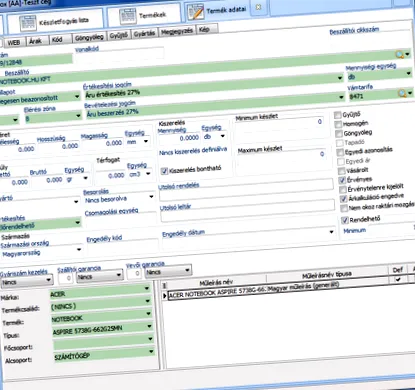Image resolution: width=415 pixels, height=390 pixels.
Task: Open the Göngyöleg sub-tab
Action: point(89,37)
